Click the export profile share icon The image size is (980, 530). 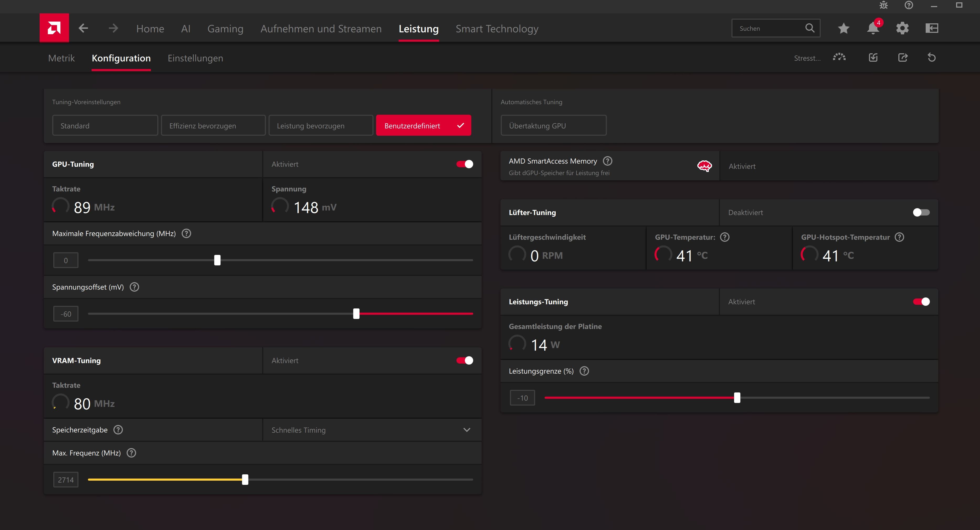click(903, 57)
